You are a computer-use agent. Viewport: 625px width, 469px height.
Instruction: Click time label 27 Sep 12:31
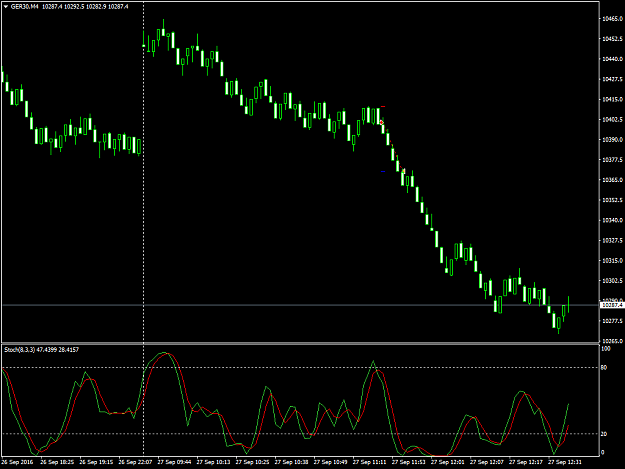(565, 462)
